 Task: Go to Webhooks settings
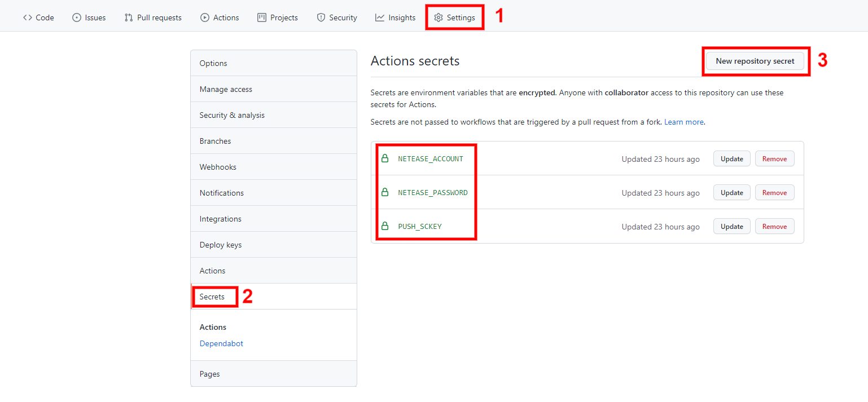pyautogui.click(x=218, y=167)
